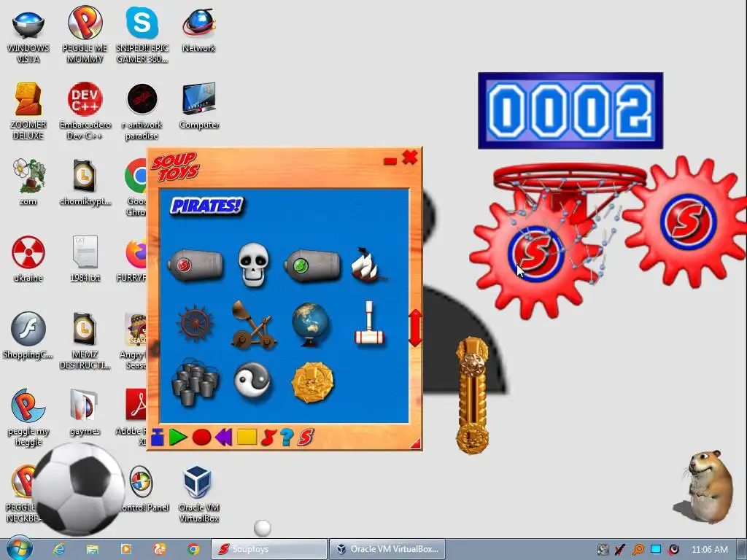
Task: Pick the wooden catapult toy
Action: click(253, 324)
